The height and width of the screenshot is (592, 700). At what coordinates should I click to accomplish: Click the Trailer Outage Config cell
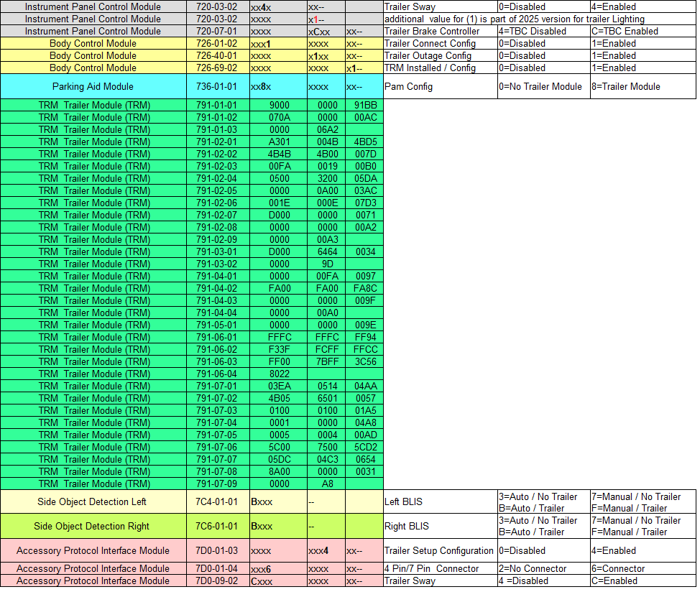(x=440, y=56)
